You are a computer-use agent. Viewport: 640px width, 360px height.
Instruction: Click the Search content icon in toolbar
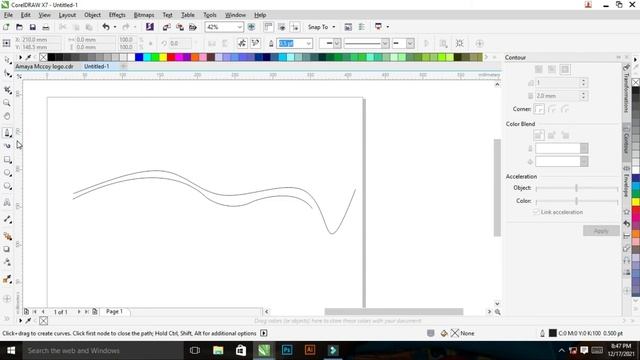(150, 27)
